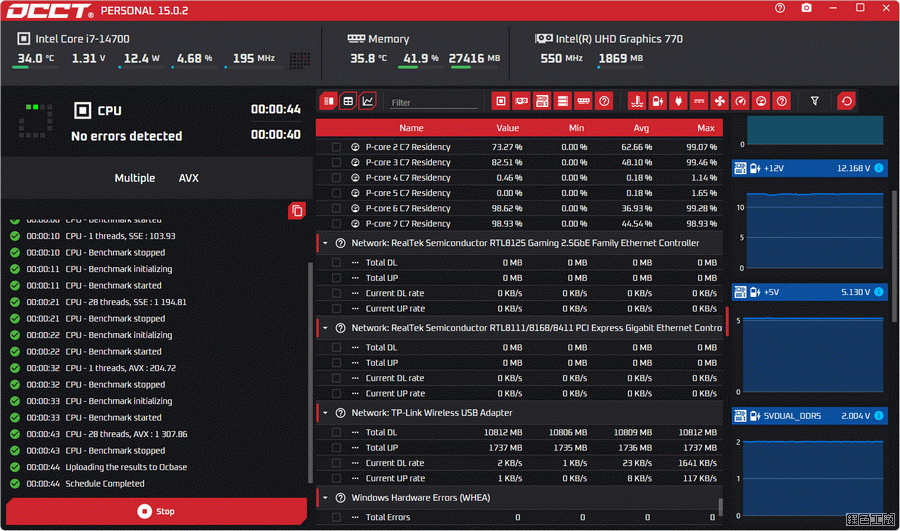
Task: Switch to graph view in monitoring toolbar
Action: pos(368,101)
